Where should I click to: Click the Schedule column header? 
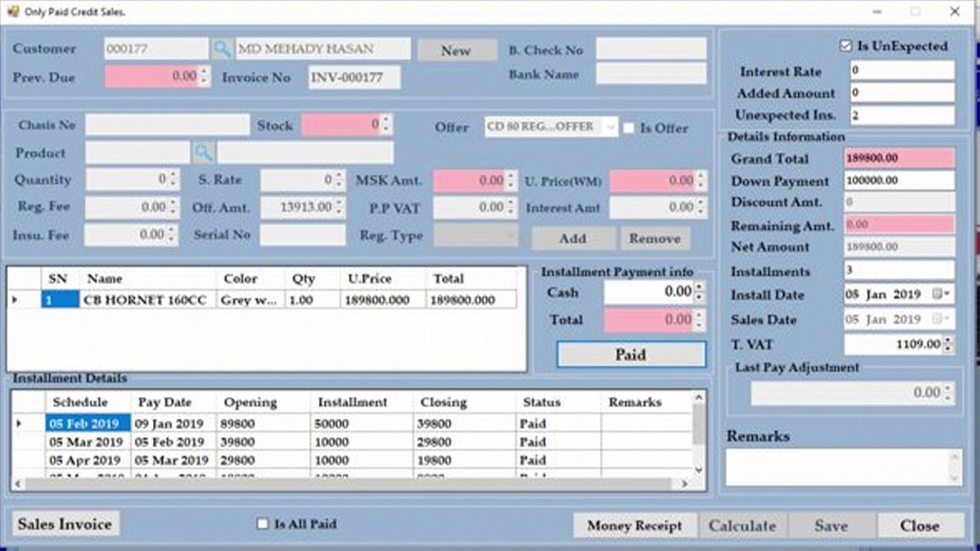88,402
